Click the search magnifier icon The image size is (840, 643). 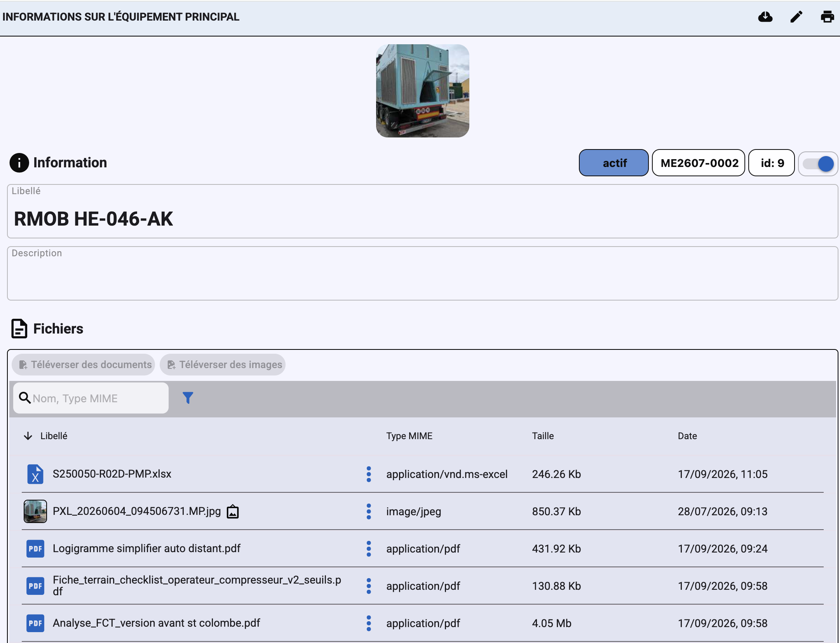click(25, 398)
